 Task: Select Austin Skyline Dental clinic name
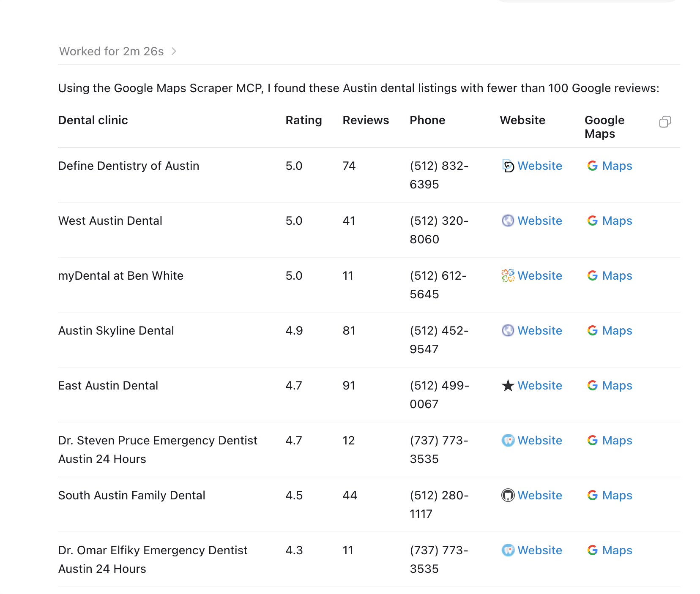point(116,331)
